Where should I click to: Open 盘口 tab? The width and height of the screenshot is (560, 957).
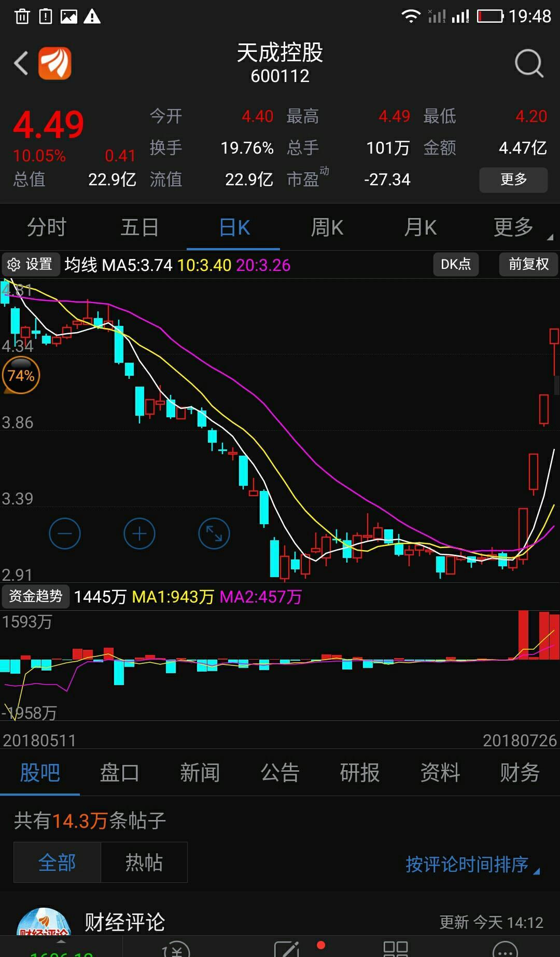[119, 773]
